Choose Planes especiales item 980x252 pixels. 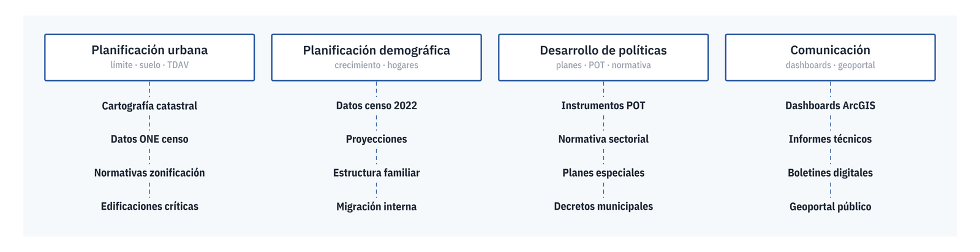(x=603, y=173)
